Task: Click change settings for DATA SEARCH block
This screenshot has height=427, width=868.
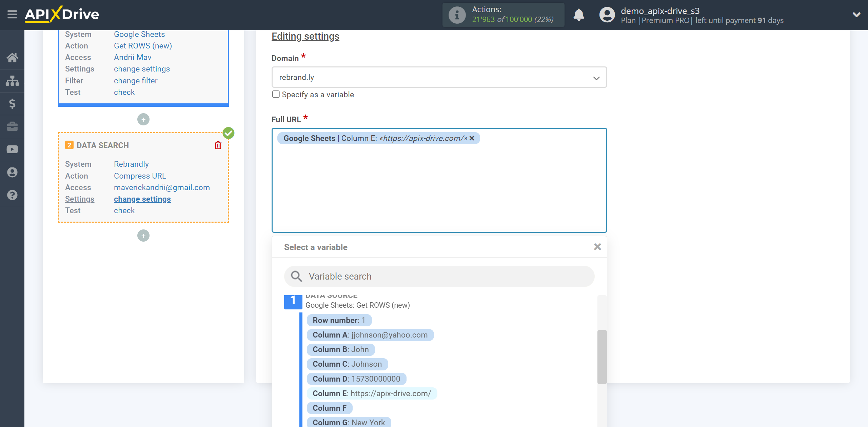Action: click(142, 199)
